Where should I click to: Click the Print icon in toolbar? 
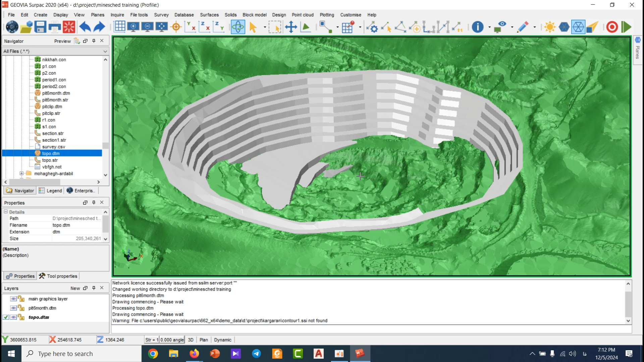point(55,27)
